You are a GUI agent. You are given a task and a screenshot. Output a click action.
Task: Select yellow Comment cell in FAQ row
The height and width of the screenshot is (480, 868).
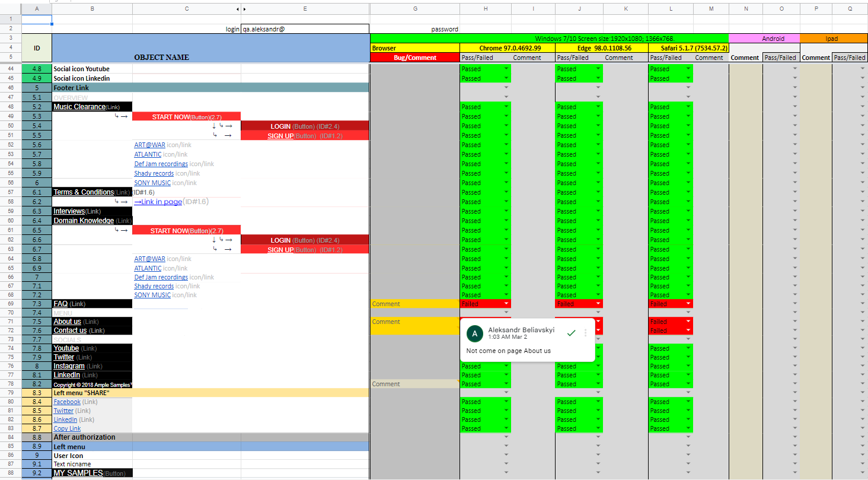tap(415, 304)
